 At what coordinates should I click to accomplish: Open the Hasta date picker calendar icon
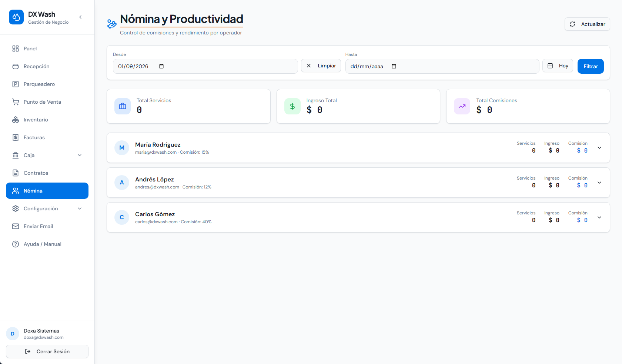[394, 66]
